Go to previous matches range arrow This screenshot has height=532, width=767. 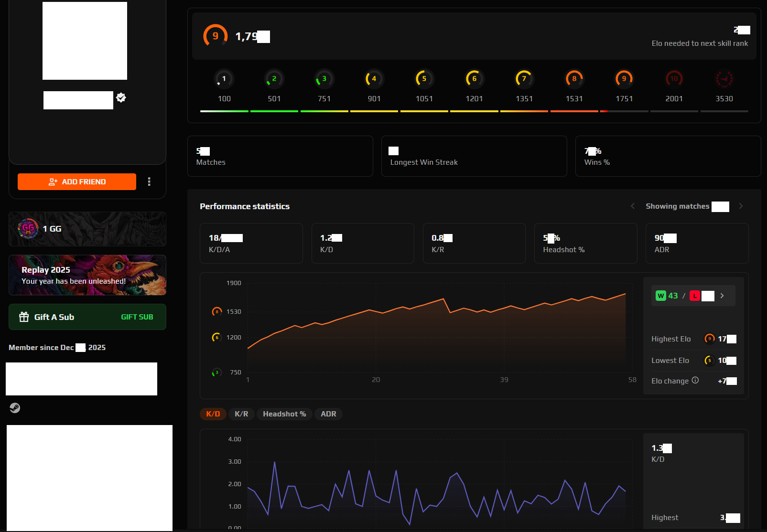pyautogui.click(x=633, y=206)
